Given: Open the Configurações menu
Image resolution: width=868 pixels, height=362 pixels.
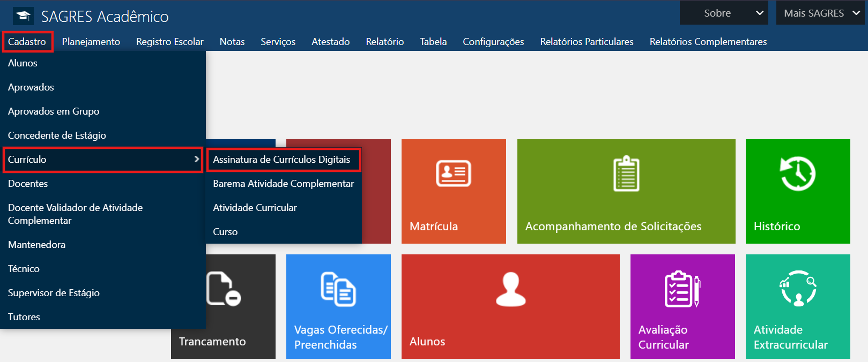Looking at the screenshot, I should (493, 42).
